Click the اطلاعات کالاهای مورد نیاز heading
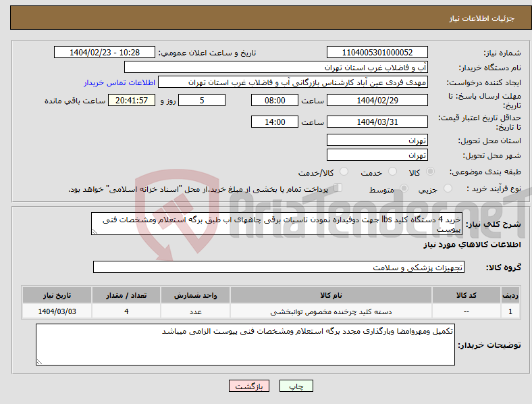This screenshot has height=404, width=532. pos(472,245)
